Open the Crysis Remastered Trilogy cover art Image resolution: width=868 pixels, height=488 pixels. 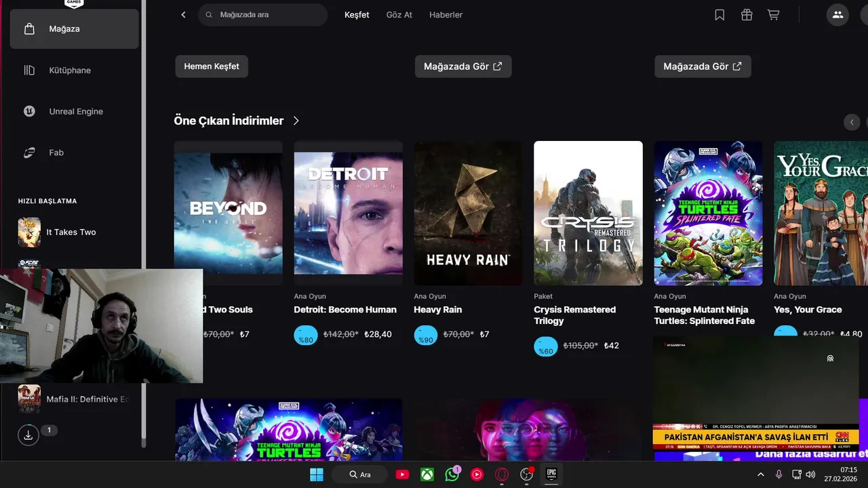click(588, 213)
